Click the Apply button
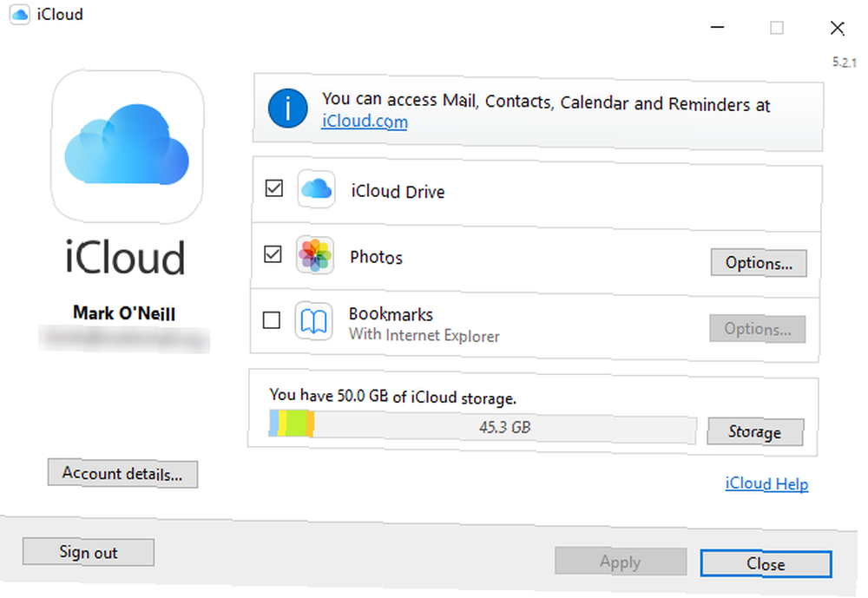Image resolution: width=868 pixels, height=598 pixels. [x=621, y=562]
